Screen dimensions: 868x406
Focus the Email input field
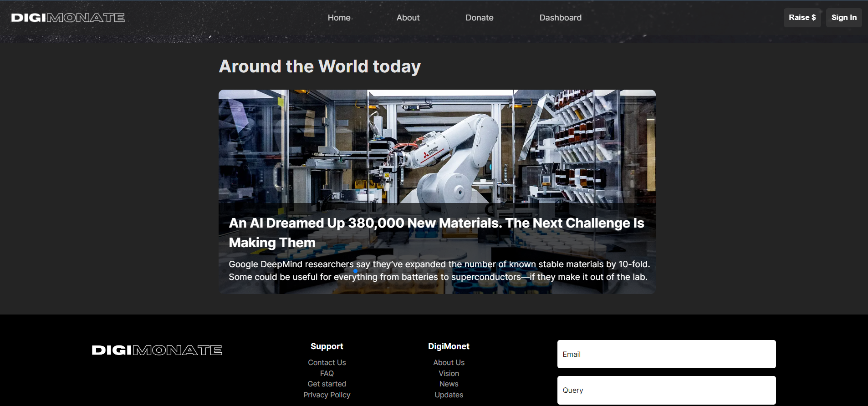pyautogui.click(x=667, y=354)
